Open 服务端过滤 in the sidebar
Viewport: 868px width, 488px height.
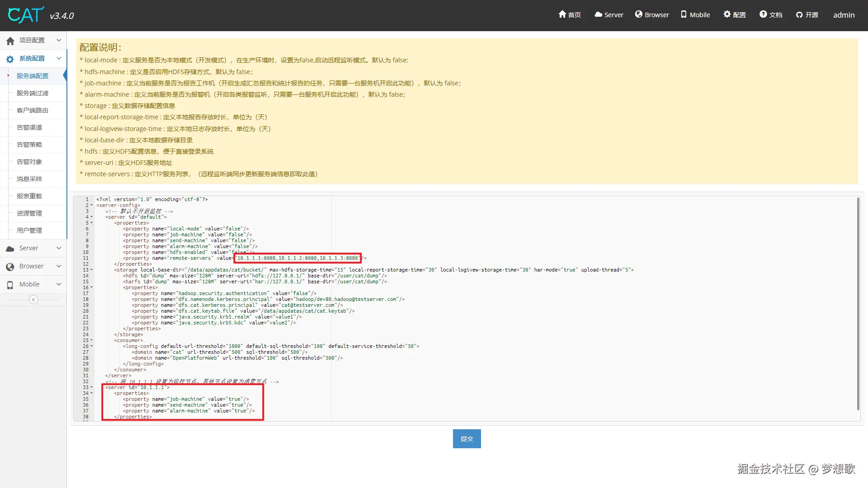[x=33, y=93]
